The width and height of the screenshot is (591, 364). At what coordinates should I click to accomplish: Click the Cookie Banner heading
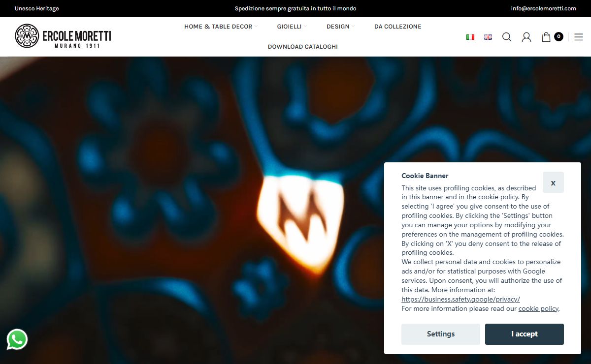click(x=425, y=176)
